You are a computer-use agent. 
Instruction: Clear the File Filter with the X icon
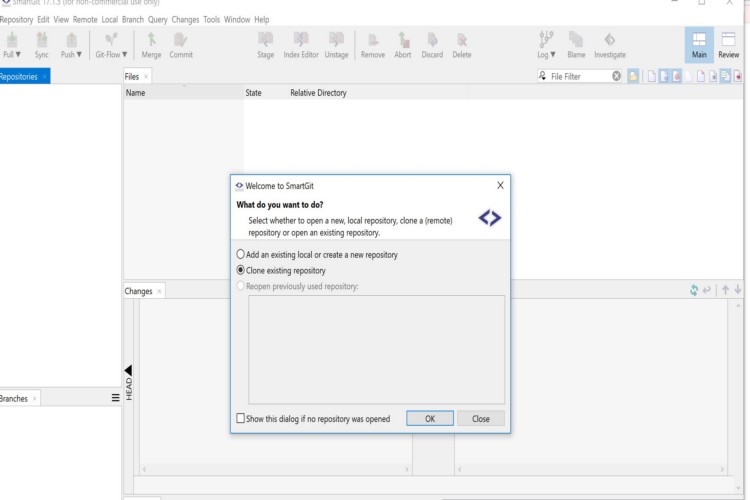point(616,76)
